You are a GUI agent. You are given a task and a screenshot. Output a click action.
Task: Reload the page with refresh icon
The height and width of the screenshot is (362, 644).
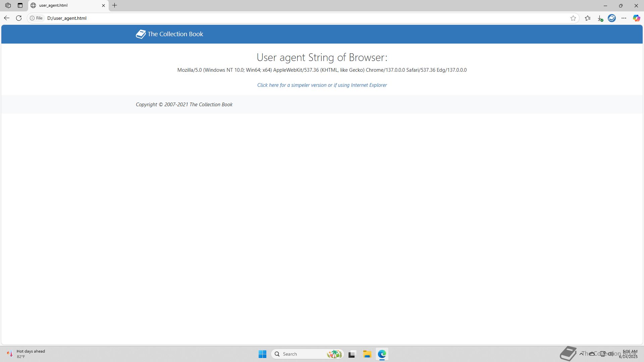point(19,18)
